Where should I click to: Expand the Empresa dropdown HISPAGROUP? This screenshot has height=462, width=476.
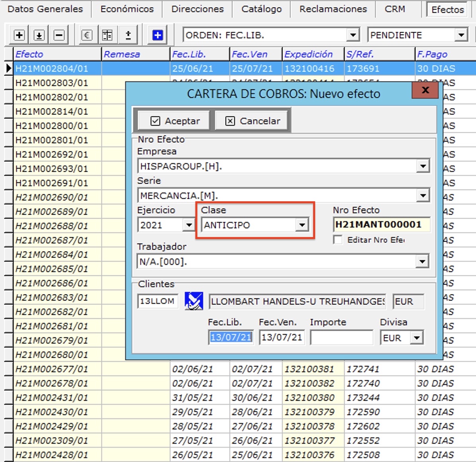pyautogui.click(x=423, y=166)
